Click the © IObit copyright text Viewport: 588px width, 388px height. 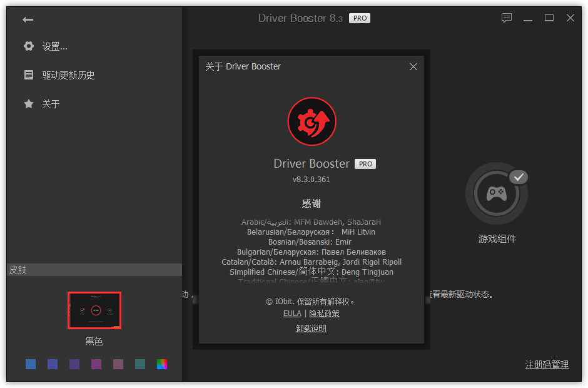tap(310, 301)
